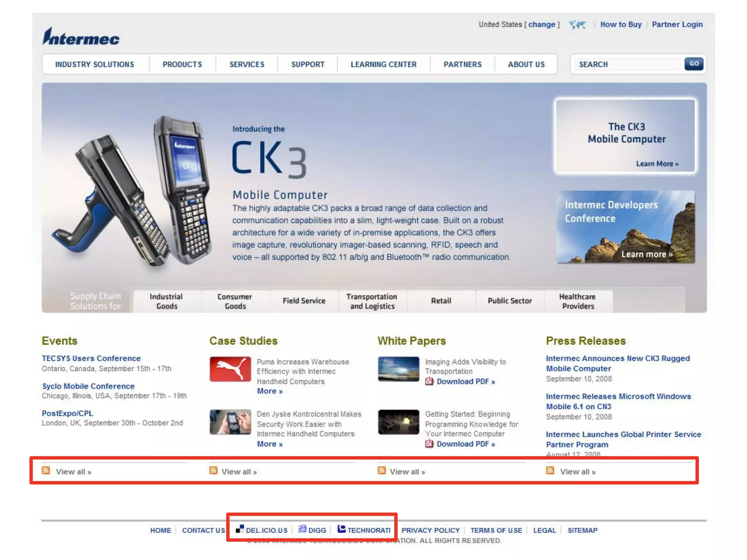Click the Intermec logo

81,37
